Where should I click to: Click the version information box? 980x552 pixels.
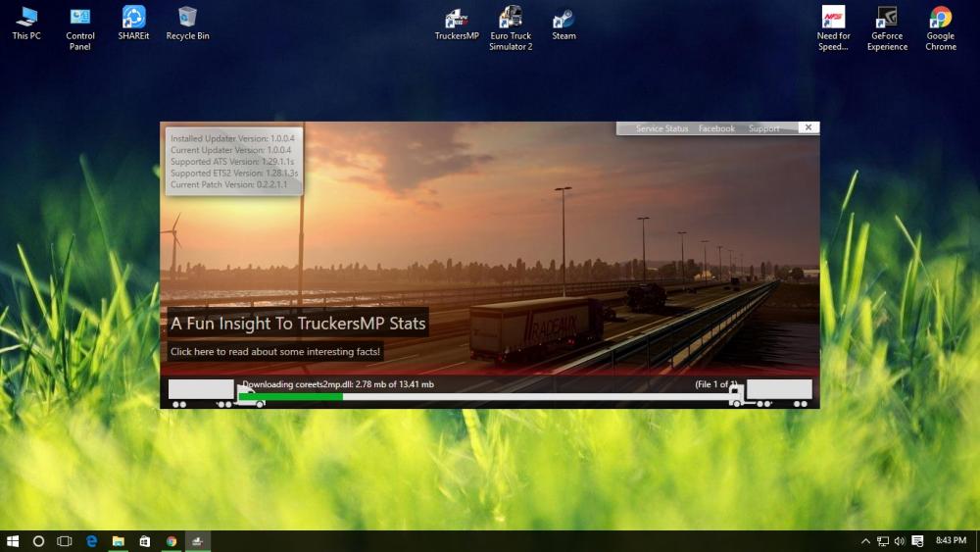point(234,162)
